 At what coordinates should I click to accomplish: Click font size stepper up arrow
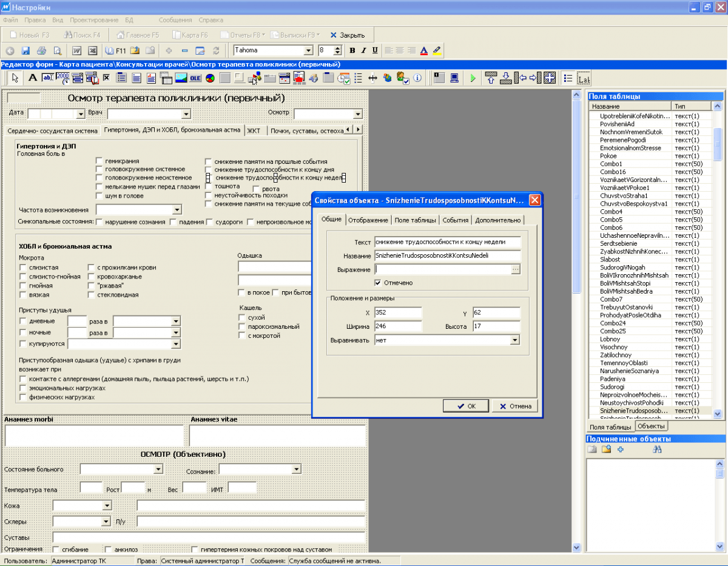(338, 48)
